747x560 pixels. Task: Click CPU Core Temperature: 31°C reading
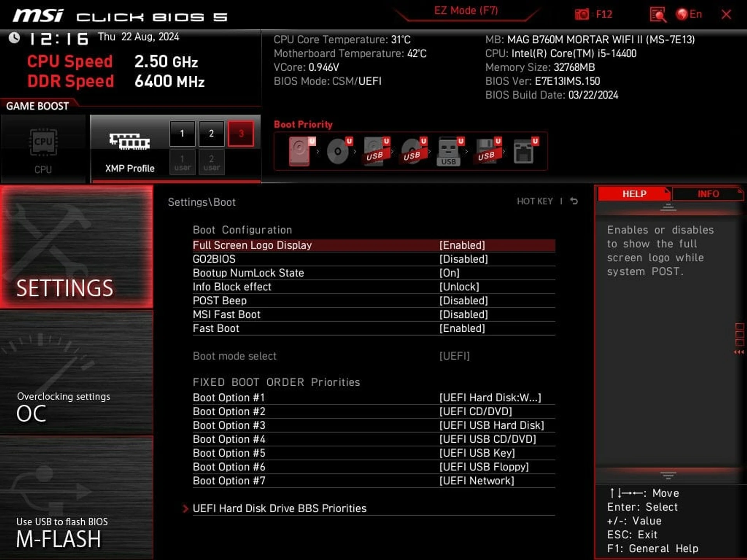[x=342, y=40]
